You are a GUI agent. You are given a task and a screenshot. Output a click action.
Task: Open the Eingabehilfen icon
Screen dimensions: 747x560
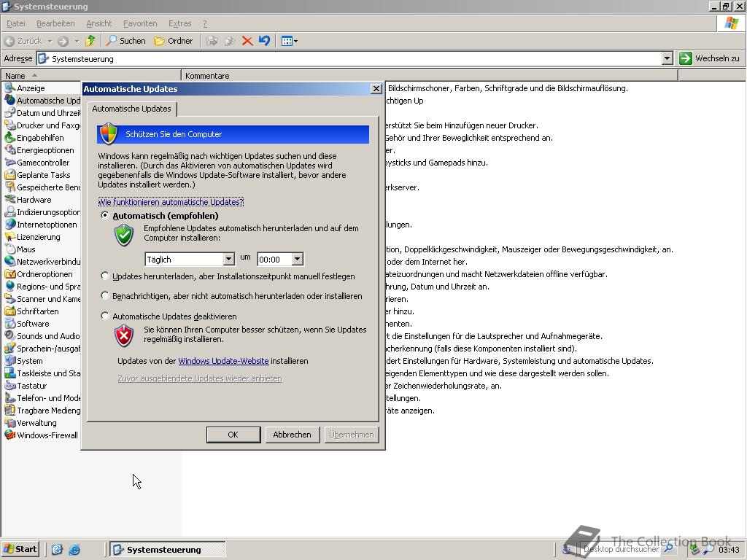click(10, 138)
